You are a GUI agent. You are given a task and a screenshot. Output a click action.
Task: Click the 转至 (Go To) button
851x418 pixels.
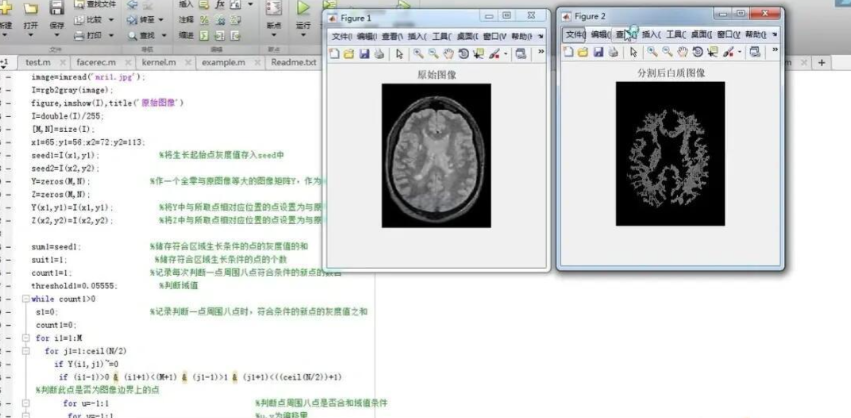142,20
